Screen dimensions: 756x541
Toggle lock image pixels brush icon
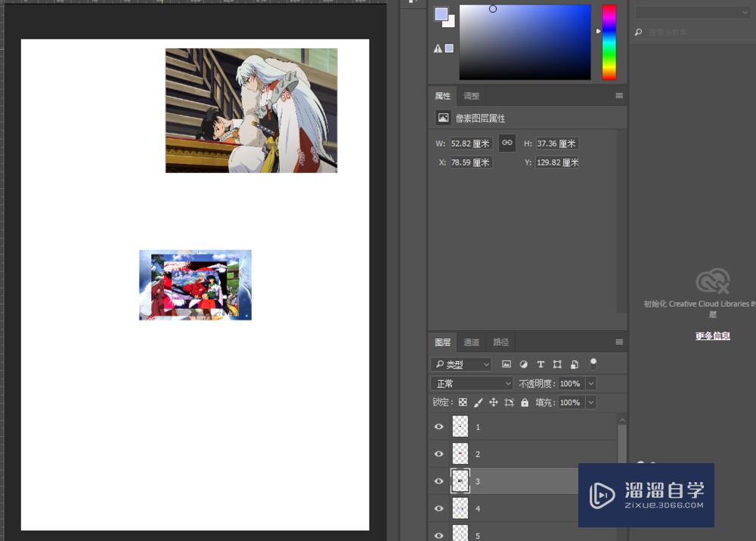(x=478, y=402)
